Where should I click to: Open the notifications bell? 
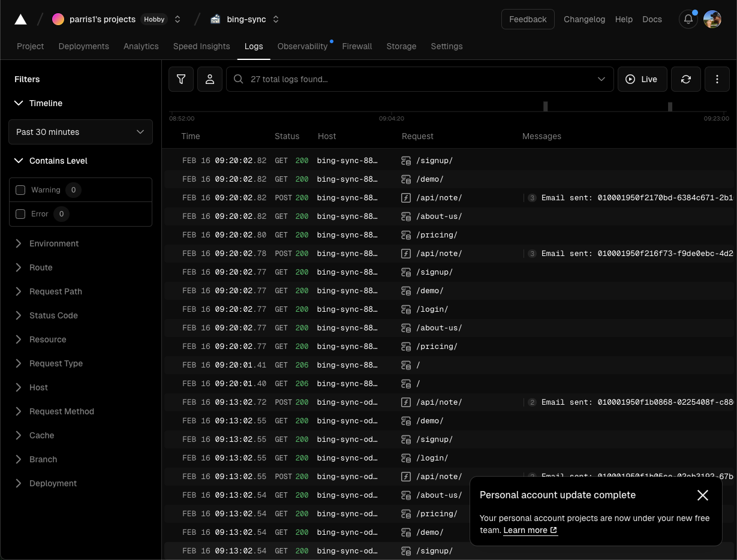688,19
